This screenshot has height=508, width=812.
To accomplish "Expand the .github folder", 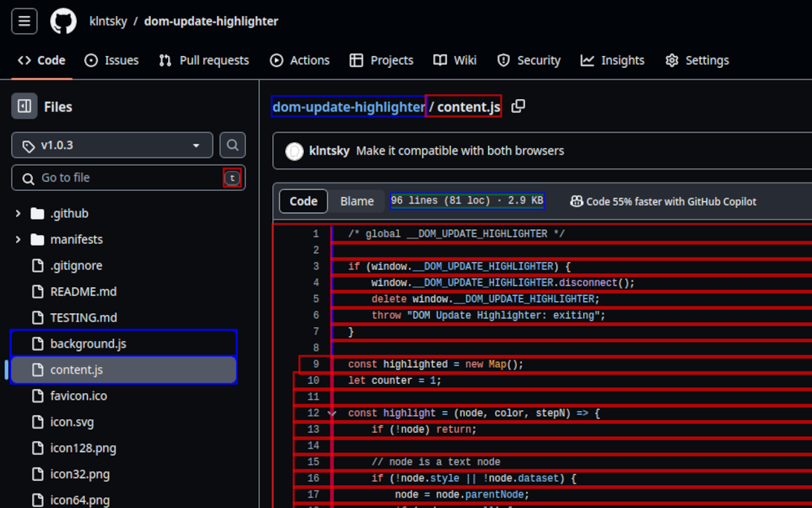I will click(18, 213).
